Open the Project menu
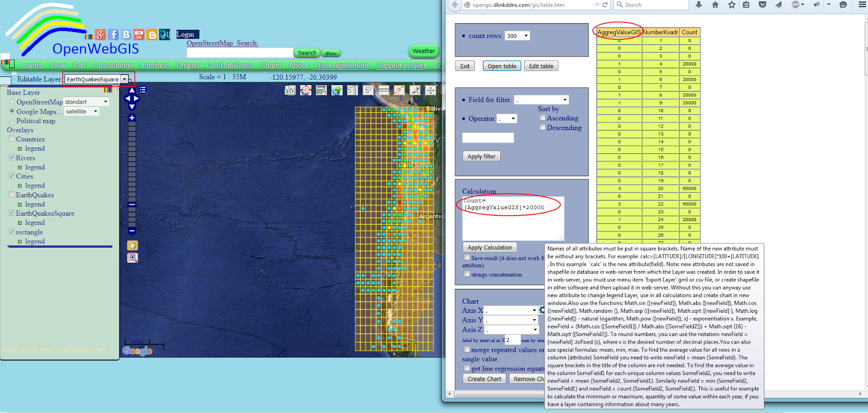 coord(188,66)
